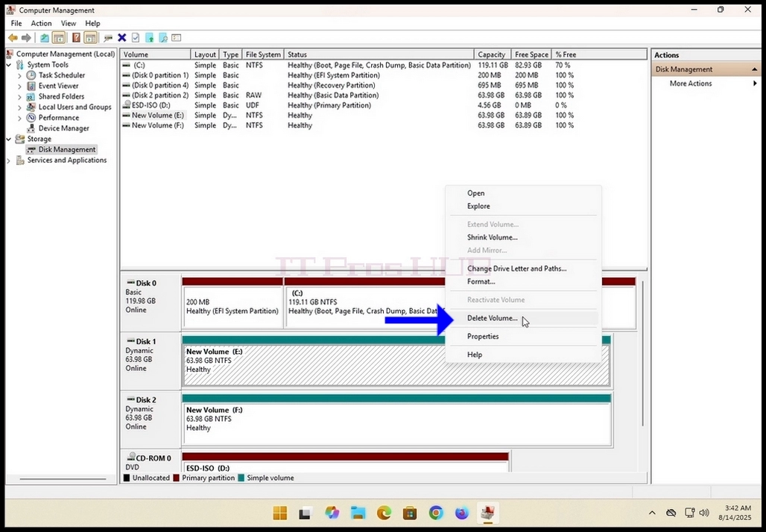Launch Google Chrome from the taskbar
Screen dimensions: 766x532
[436, 513]
